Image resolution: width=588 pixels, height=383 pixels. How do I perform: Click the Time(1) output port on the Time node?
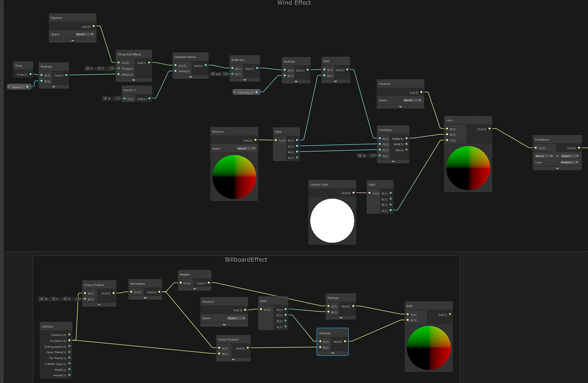(30, 75)
